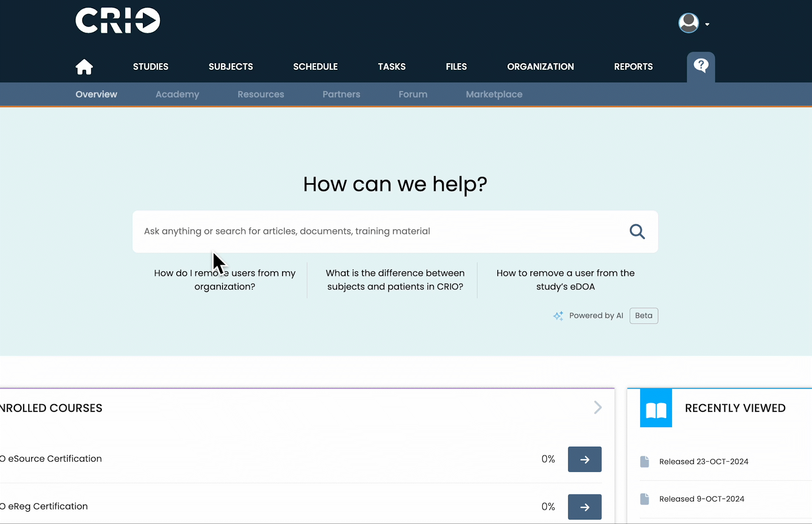Switch to the Overview tab
The width and height of the screenshot is (812, 524).
(96, 94)
